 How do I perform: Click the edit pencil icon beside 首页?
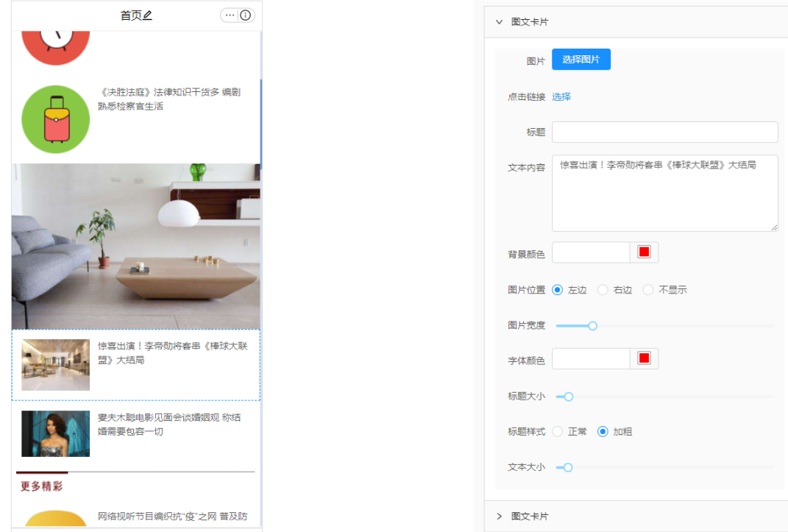[147, 15]
